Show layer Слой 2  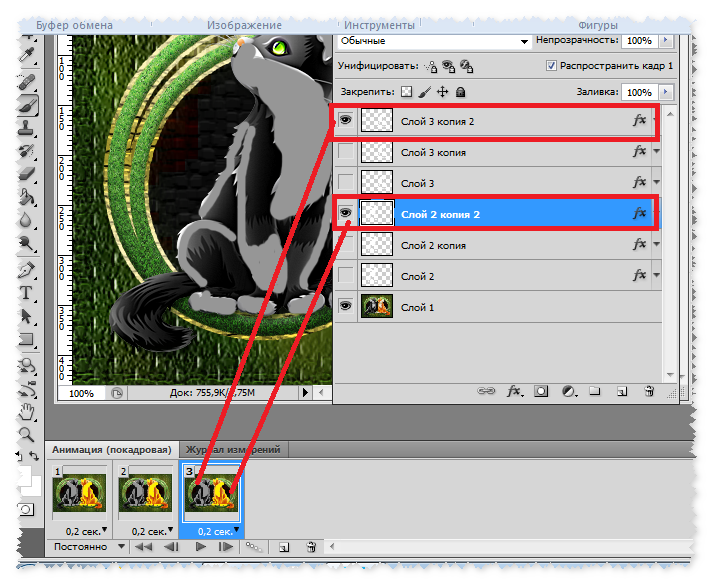346,275
